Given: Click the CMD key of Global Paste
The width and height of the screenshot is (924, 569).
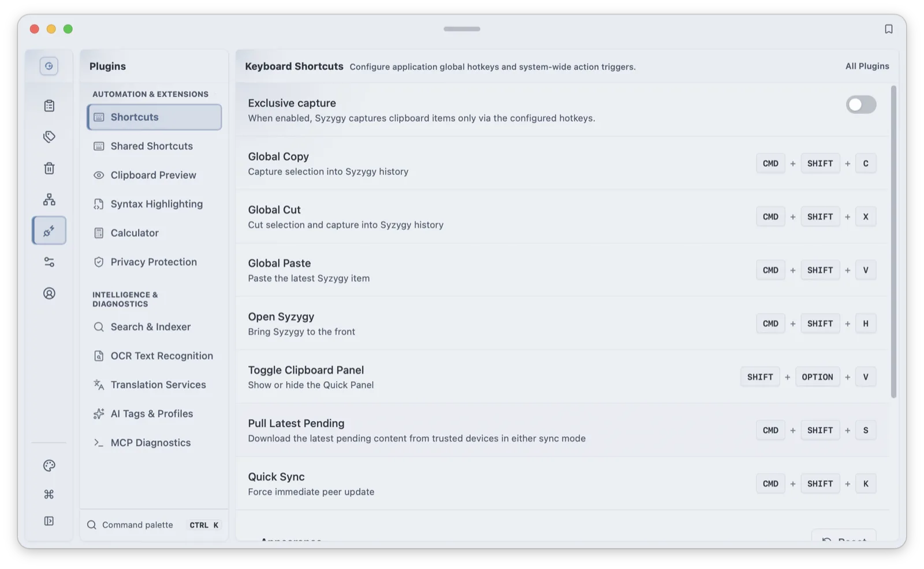Looking at the screenshot, I should pos(770,270).
